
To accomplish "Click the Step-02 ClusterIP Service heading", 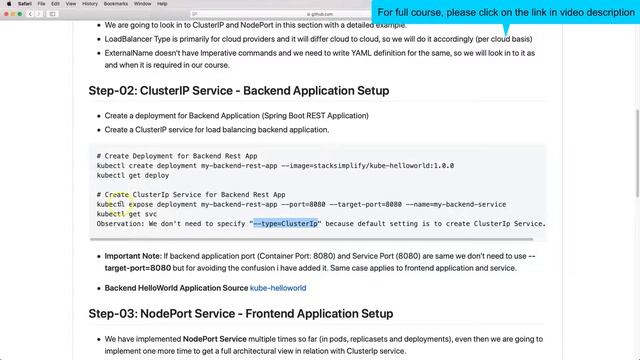I will pyautogui.click(x=239, y=91).
